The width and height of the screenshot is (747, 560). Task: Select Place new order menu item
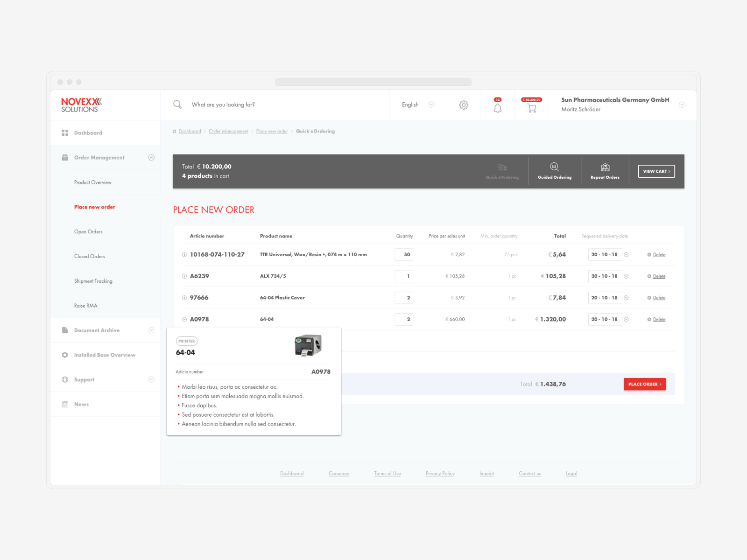(x=95, y=207)
